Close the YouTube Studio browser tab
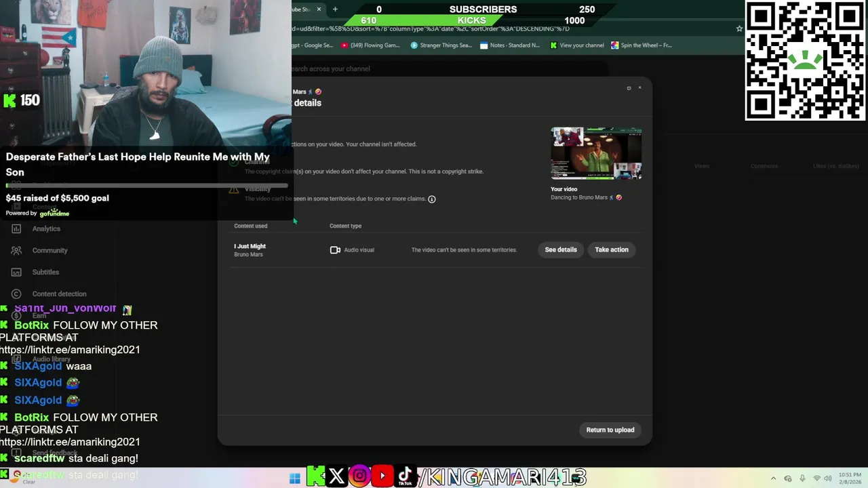Screen dimensions: 868x488 click(319, 9)
